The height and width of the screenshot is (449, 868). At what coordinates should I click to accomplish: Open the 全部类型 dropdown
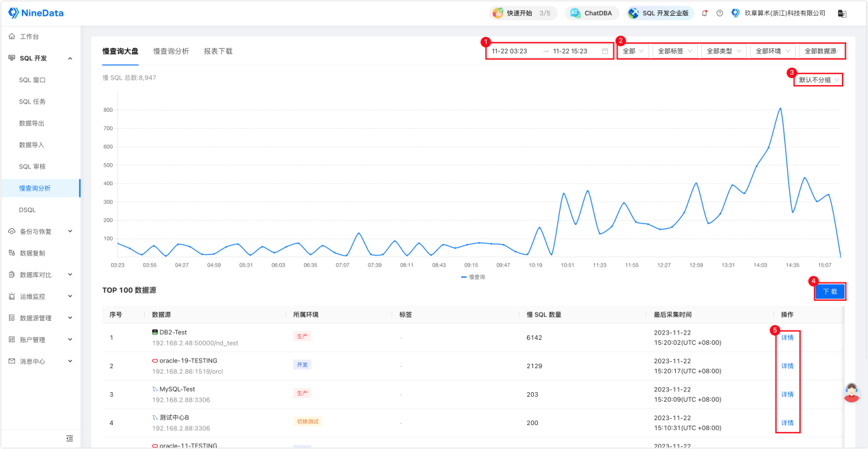tap(725, 51)
